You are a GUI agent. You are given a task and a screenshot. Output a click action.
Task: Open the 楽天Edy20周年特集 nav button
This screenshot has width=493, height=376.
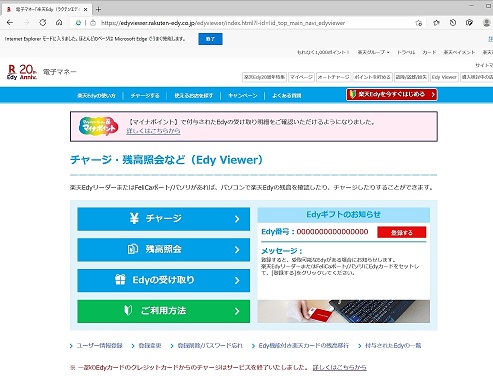pos(264,77)
